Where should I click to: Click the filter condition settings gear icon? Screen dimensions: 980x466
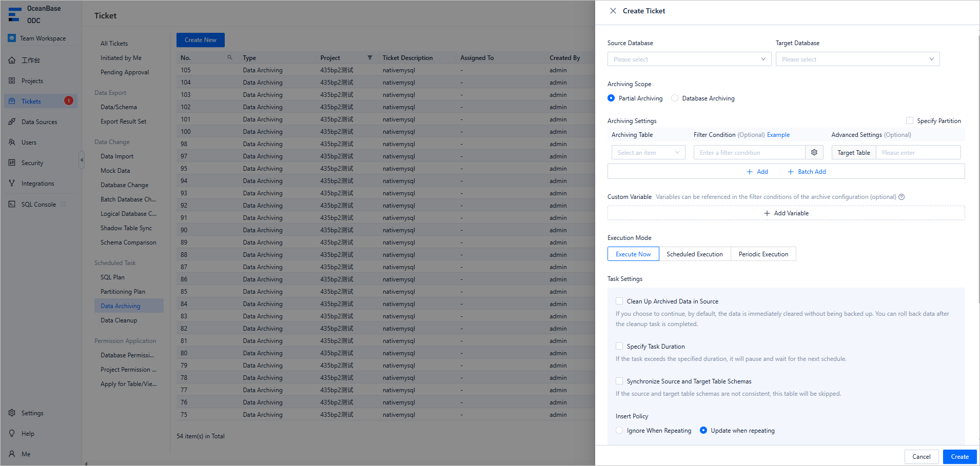(x=814, y=152)
